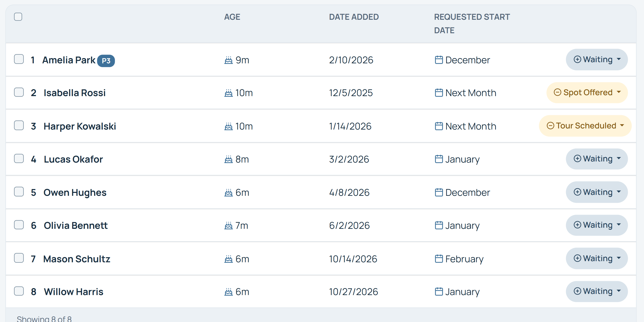Click the calendar icon next to Amelia Park's December date
The image size is (644, 322).
point(439,60)
